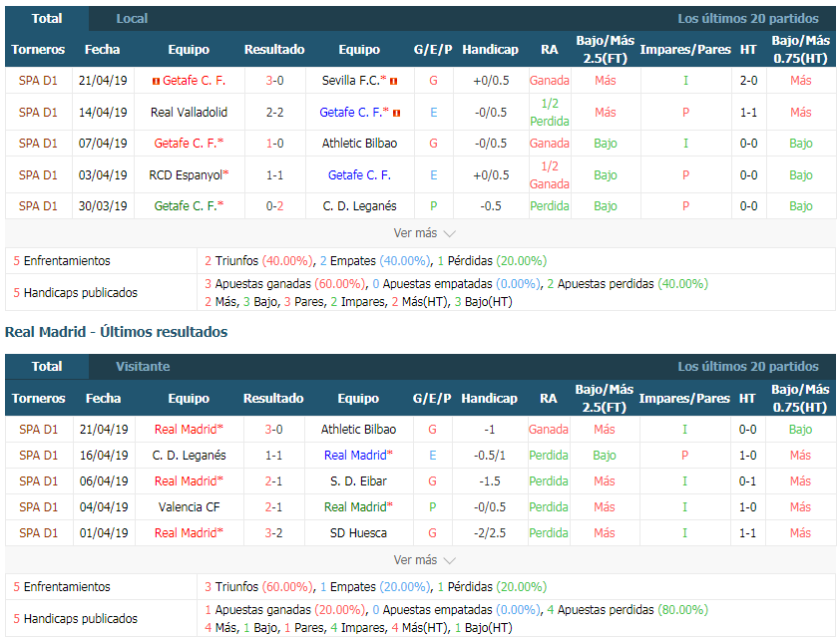
Task: Select the Total tab in the Getafe table
Action: click(x=47, y=19)
